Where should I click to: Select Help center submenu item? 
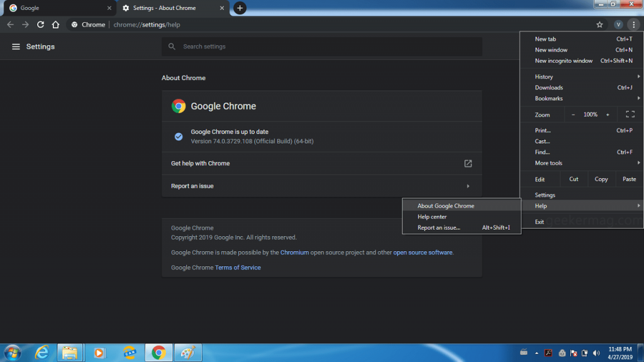pos(461,217)
